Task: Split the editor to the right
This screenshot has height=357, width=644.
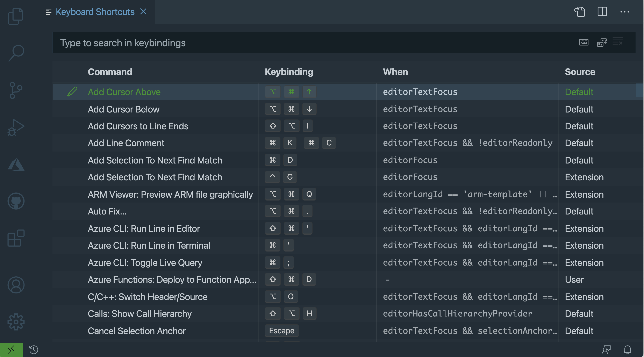Action: coord(602,12)
